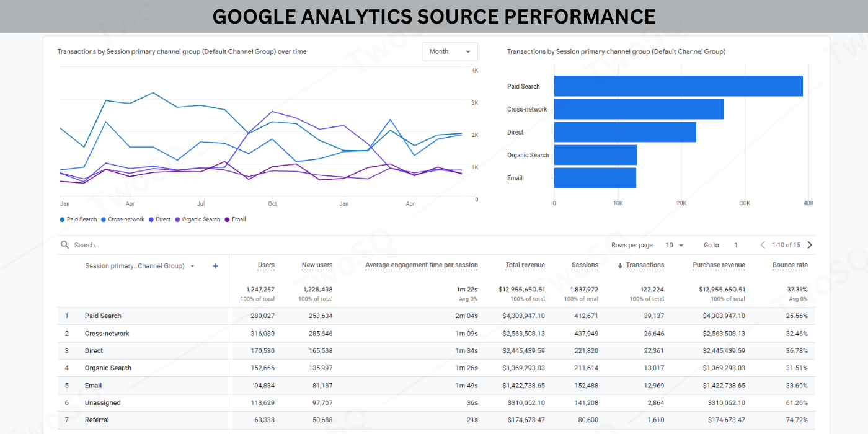Go to next page of results
This screenshot has width=868, height=434.
810,245
